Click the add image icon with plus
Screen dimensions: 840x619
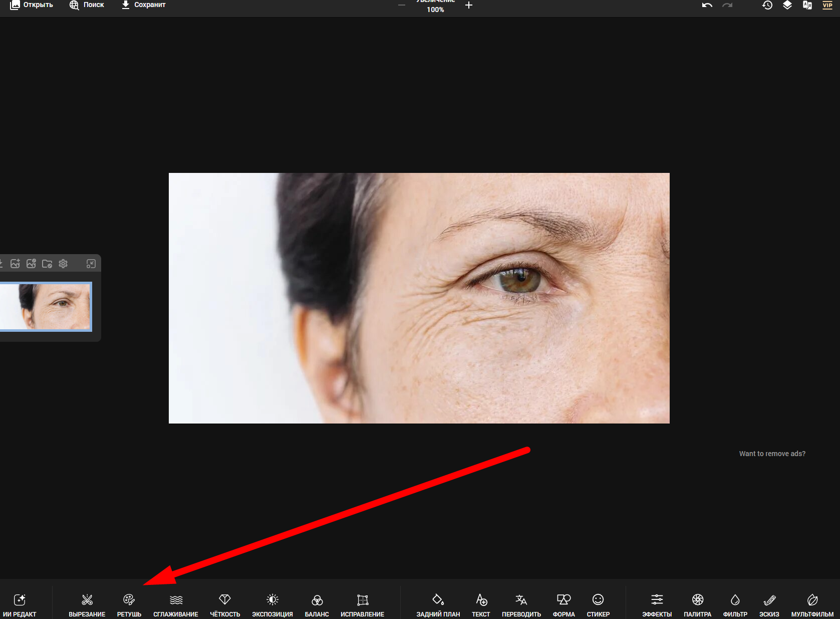15,264
